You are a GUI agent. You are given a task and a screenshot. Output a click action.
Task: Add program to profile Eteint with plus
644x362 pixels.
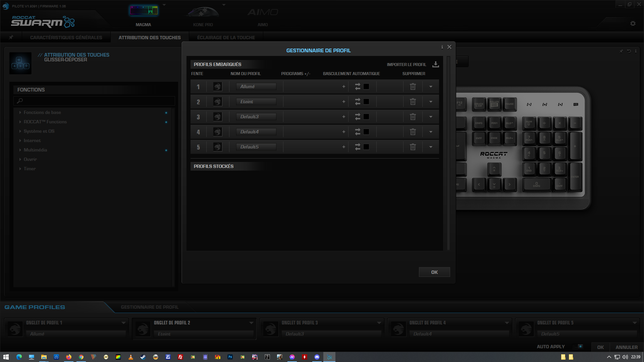[x=343, y=102]
